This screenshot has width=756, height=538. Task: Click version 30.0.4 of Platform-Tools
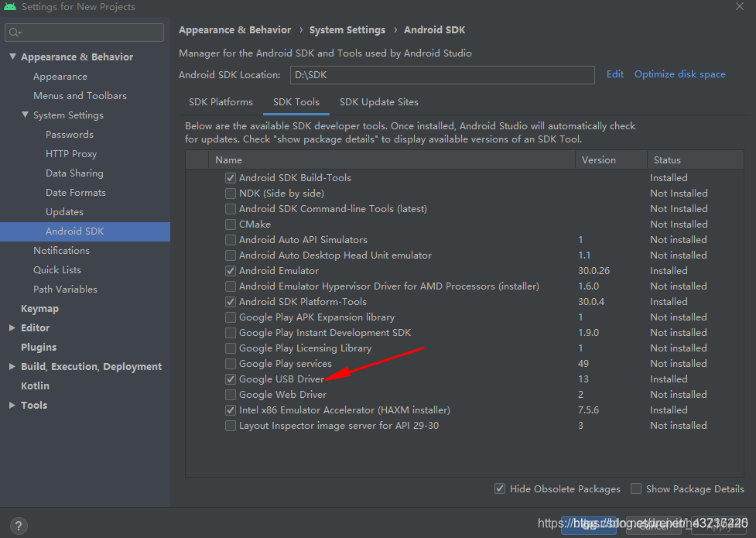[591, 302]
